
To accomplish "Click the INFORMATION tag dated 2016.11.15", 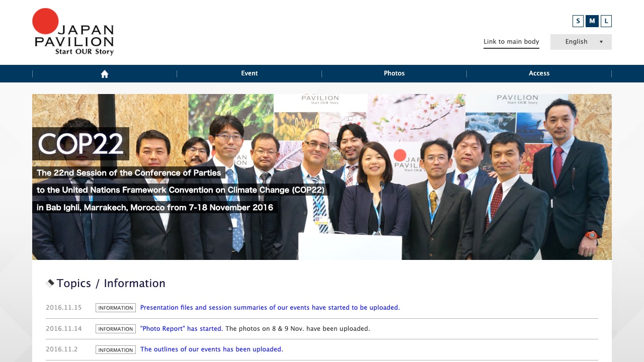I will click(116, 308).
